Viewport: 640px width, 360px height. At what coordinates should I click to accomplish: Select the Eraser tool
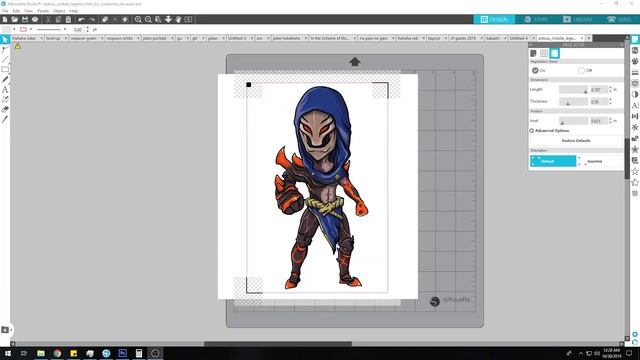tap(5, 109)
